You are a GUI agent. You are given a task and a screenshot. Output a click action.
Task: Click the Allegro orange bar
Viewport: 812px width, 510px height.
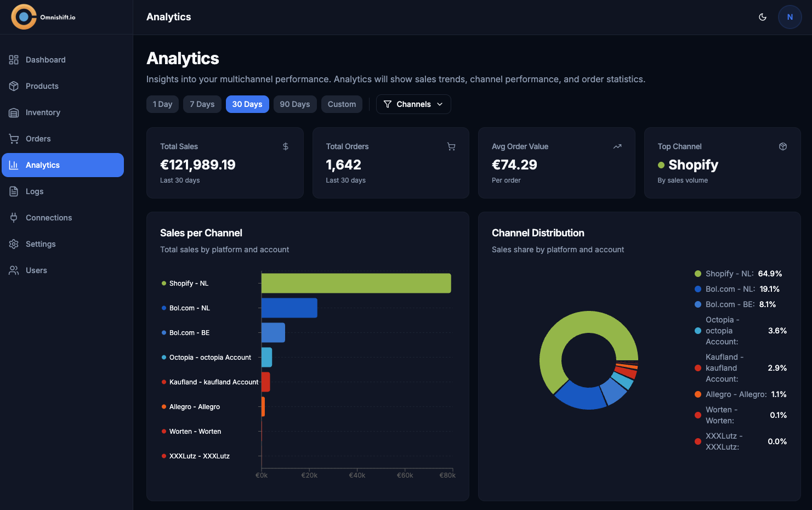tap(263, 407)
